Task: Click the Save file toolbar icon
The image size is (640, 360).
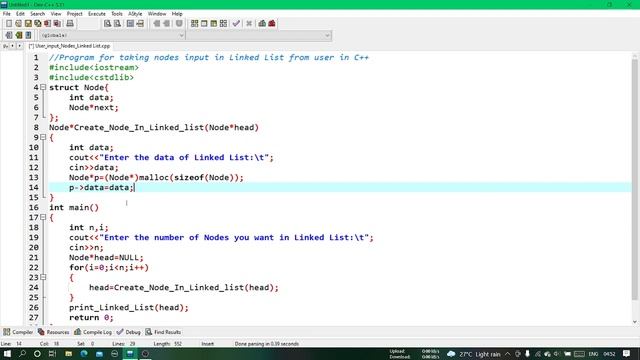Action: coord(28,24)
